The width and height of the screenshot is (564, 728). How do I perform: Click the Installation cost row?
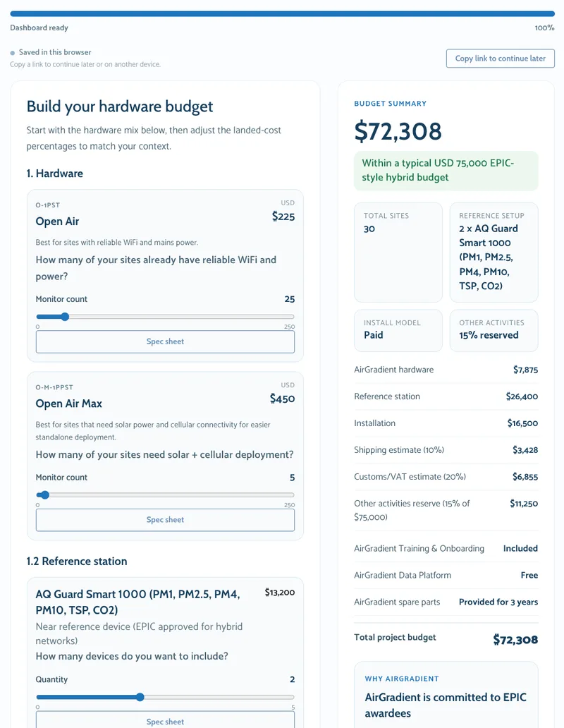(x=446, y=423)
